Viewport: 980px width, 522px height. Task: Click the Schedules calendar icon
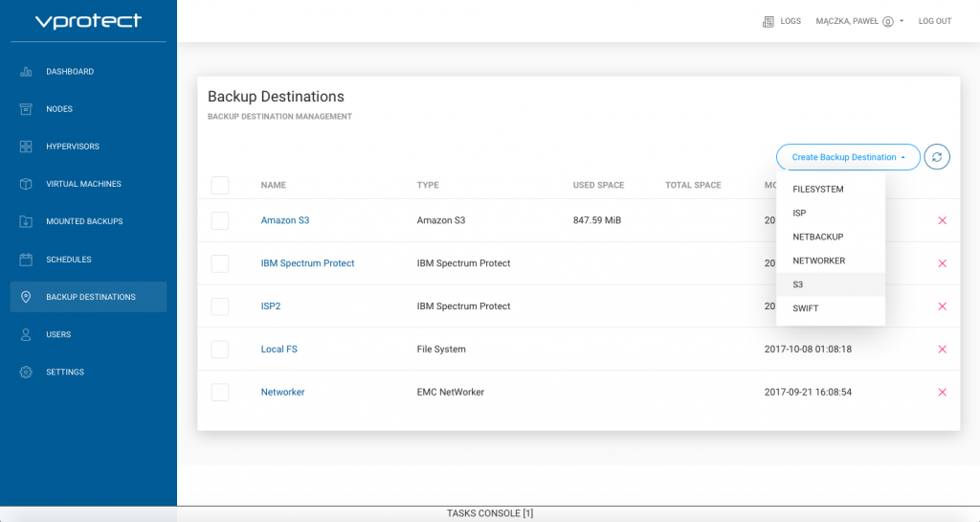26,260
